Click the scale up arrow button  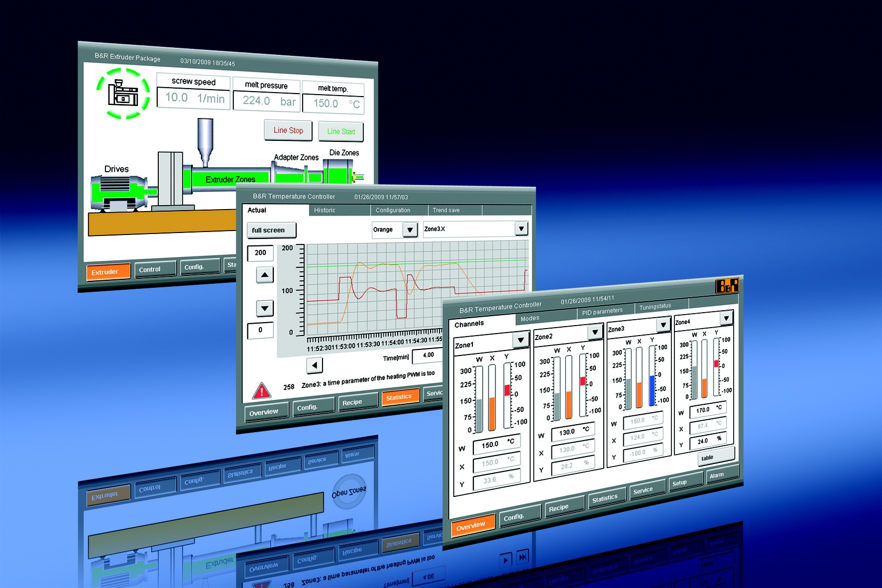coord(265,275)
